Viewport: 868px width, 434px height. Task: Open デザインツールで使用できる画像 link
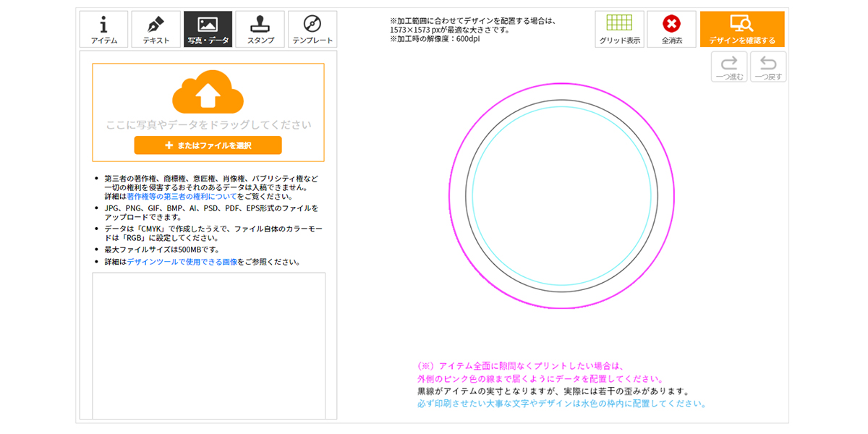[182, 262]
